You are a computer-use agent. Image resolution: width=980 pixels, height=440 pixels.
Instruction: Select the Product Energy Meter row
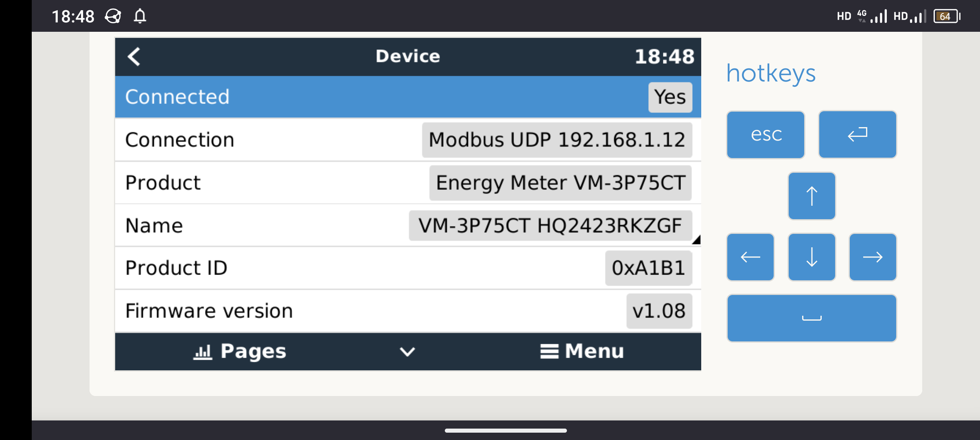(408, 183)
